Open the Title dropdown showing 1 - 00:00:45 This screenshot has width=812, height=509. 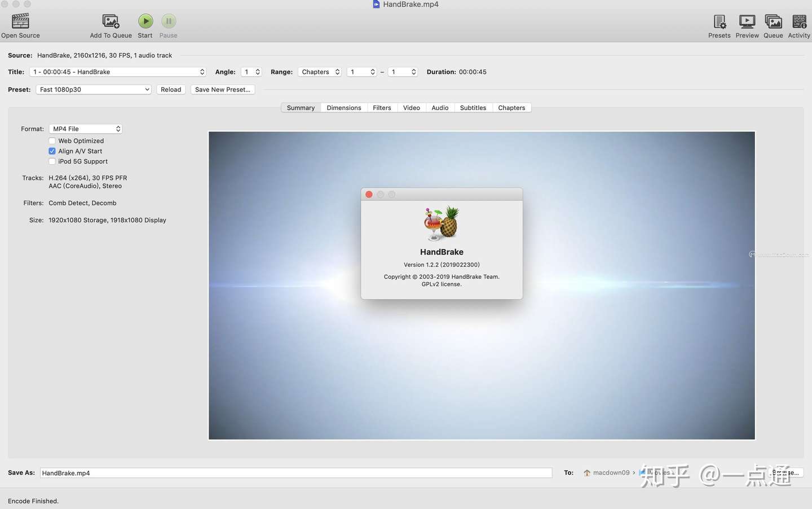pyautogui.click(x=118, y=72)
